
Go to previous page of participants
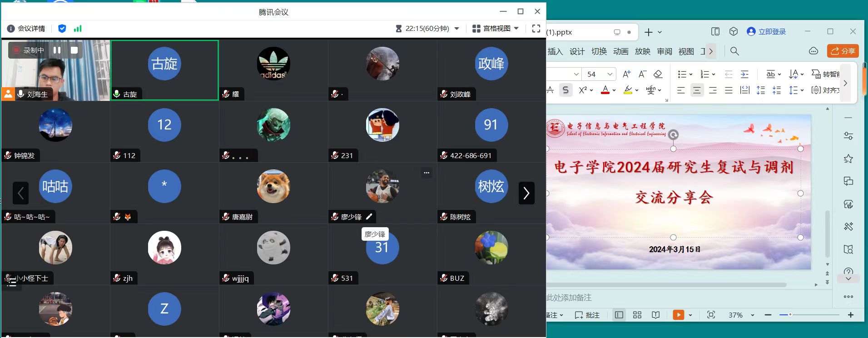tap(20, 193)
